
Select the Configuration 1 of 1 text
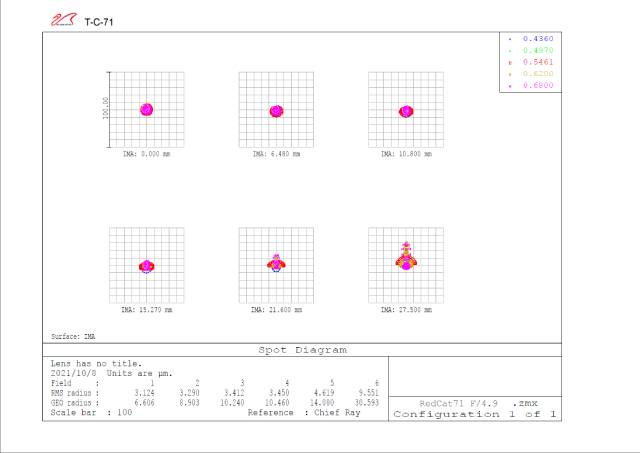(476, 413)
